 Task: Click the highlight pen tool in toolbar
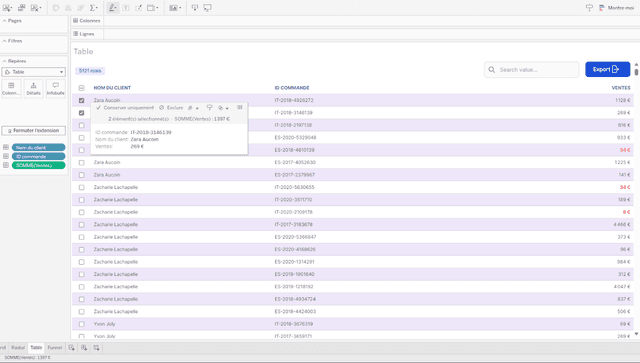[x=112, y=8]
